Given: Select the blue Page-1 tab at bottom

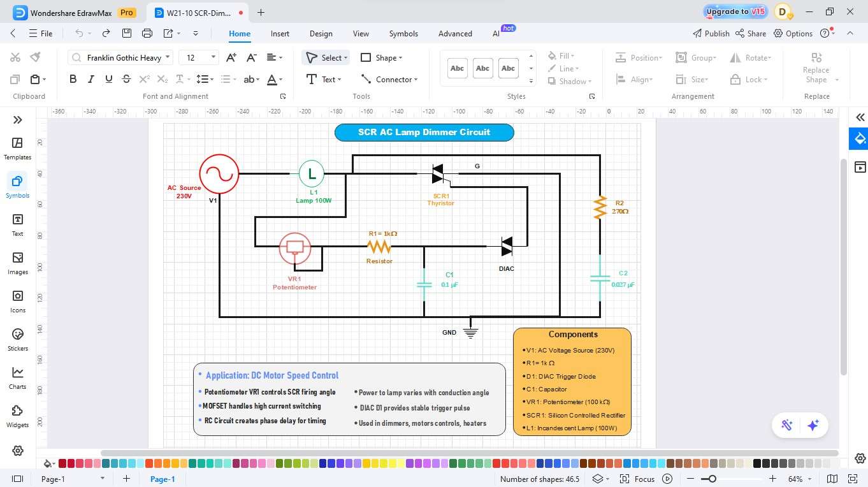Looking at the screenshot, I should tap(163, 479).
